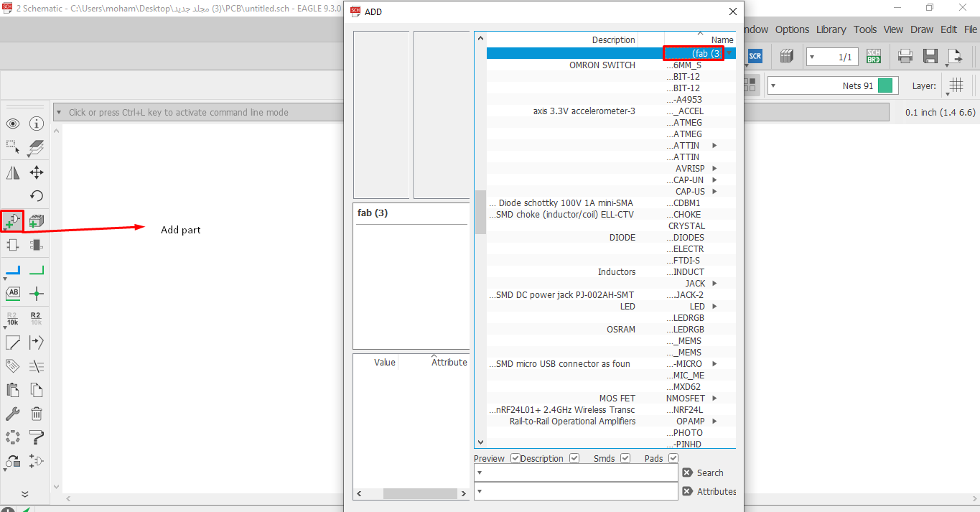Click the green Nets layer color swatch
980x512 pixels.
[x=885, y=85]
